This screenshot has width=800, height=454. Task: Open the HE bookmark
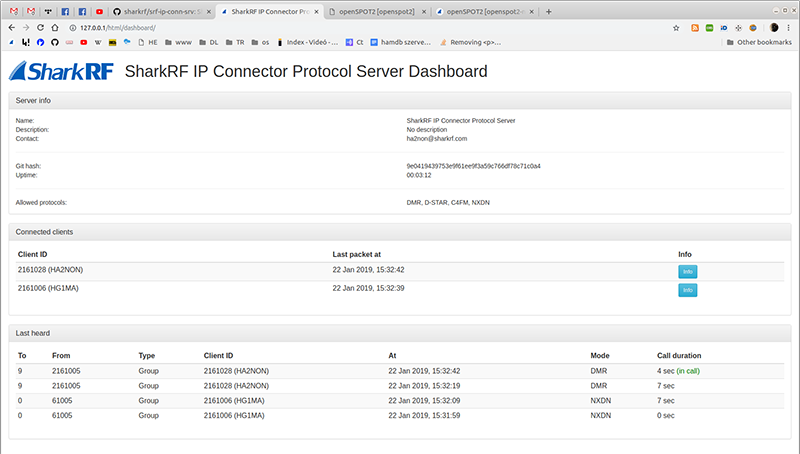148,42
